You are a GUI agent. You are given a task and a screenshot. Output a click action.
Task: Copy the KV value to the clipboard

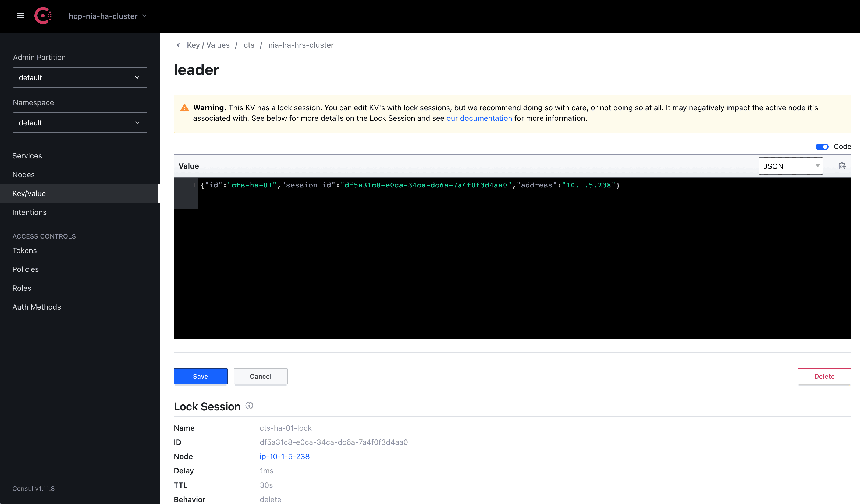[841, 166]
